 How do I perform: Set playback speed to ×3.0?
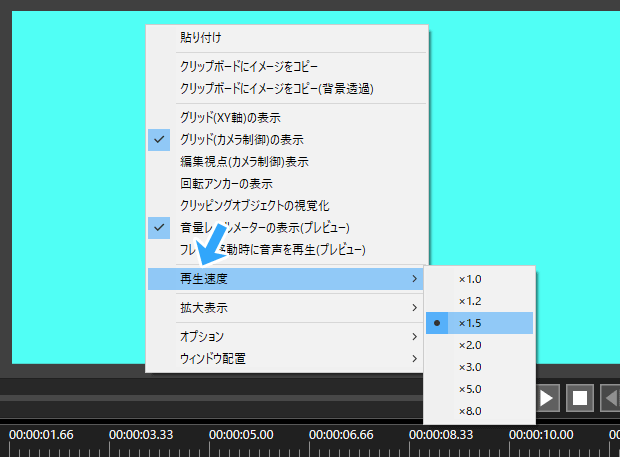[479, 367]
